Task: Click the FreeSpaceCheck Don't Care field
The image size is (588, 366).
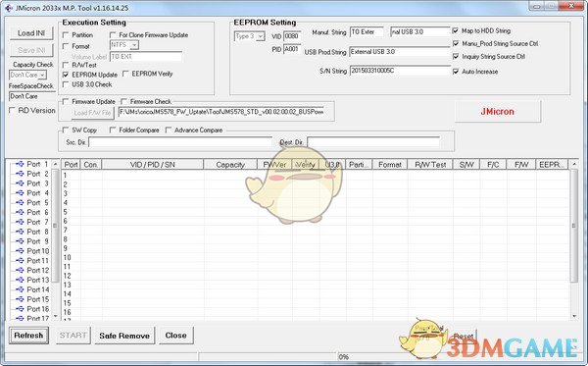Action: click(32, 96)
